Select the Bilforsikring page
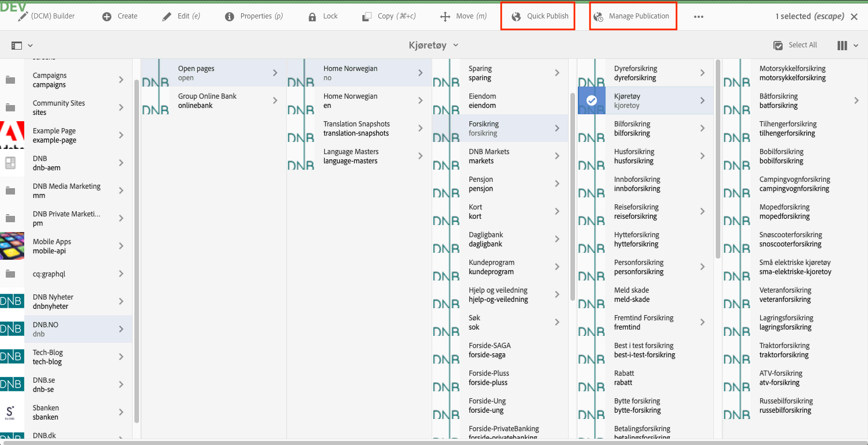This screenshot has width=868, height=445. [632, 128]
